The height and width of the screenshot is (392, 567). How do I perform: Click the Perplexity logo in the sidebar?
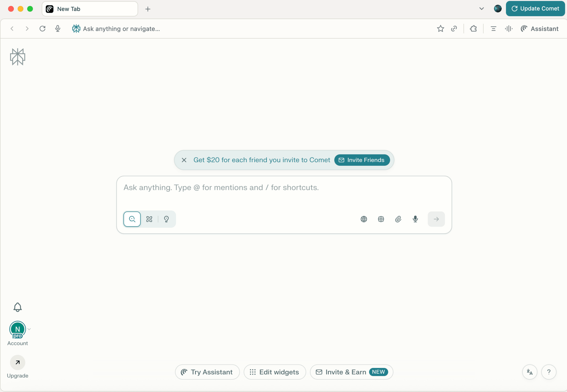17,57
